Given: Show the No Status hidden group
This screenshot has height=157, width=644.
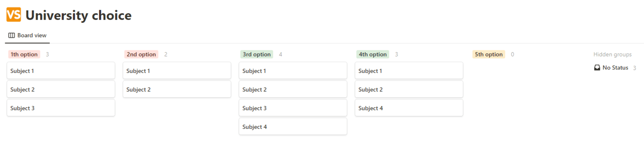Looking at the screenshot, I should pyautogui.click(x=615, y=68).
